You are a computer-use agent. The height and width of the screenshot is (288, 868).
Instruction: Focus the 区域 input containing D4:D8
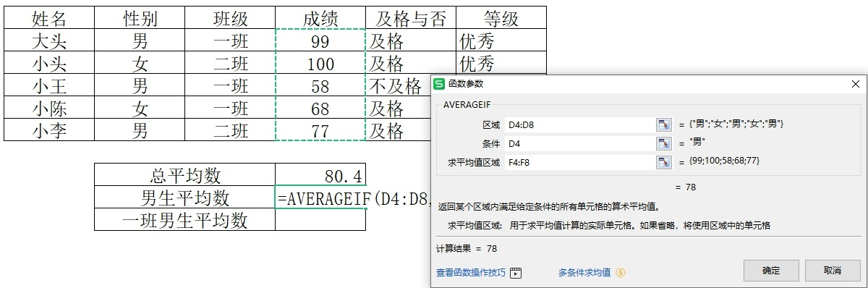[579, 124]
